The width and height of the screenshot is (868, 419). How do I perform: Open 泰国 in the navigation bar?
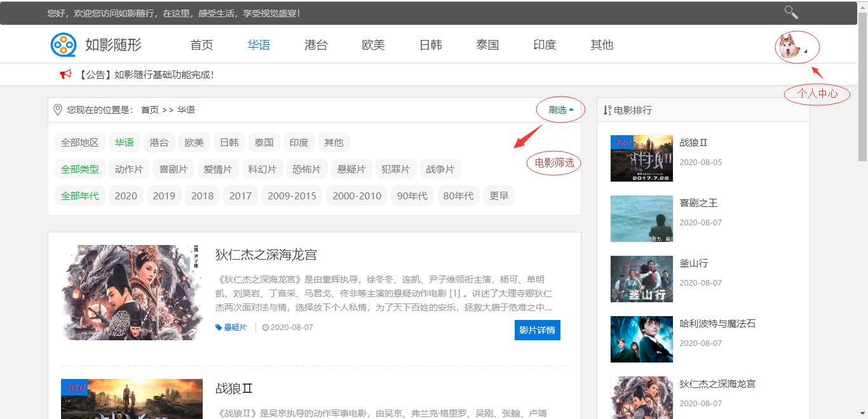click(x=487, y=44)
